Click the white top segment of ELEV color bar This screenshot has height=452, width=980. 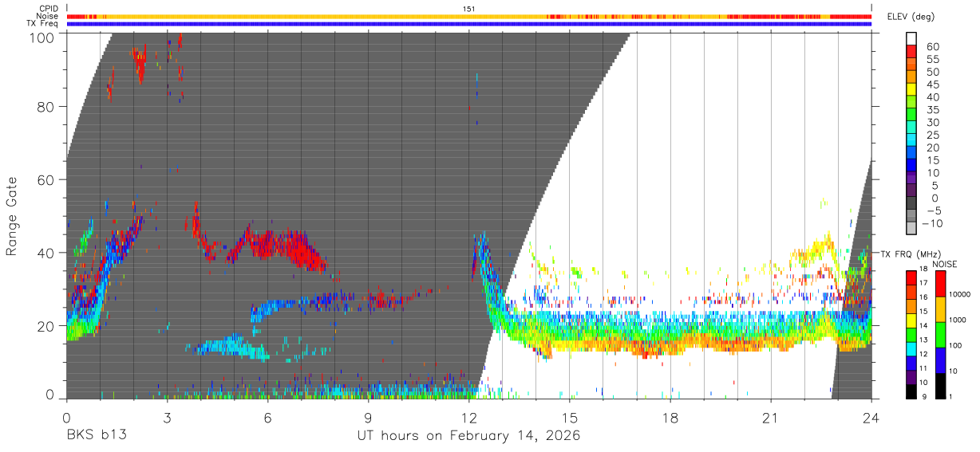pyautogui.click(x=911, y=38)
